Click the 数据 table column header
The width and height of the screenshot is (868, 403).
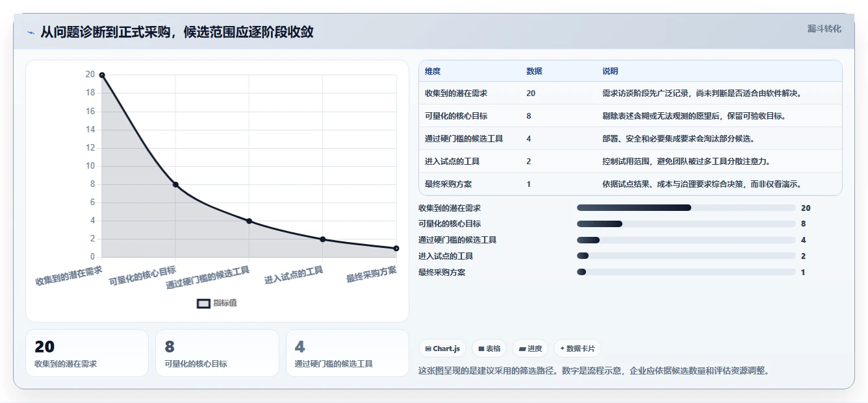pyautogui.click(x=534, y=71)
